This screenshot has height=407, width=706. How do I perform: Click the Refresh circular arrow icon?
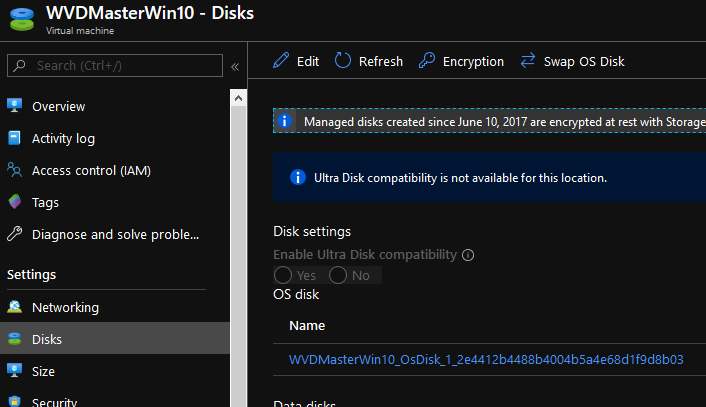343,60
